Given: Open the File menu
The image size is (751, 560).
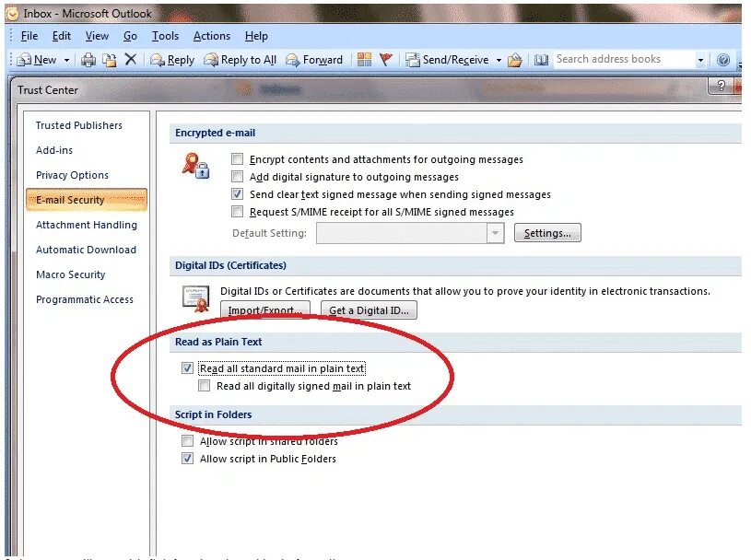Looking at the screenshot, I should point(29,36).
